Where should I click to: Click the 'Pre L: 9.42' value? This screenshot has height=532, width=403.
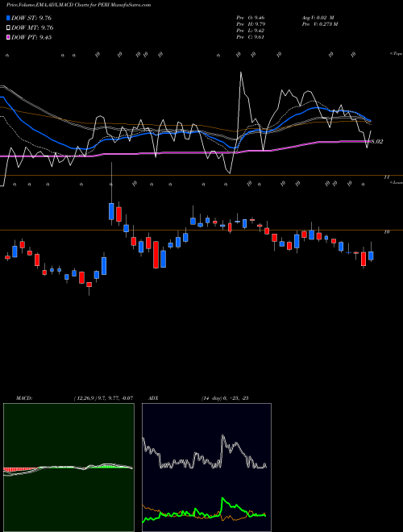click(x=251, y=31)
